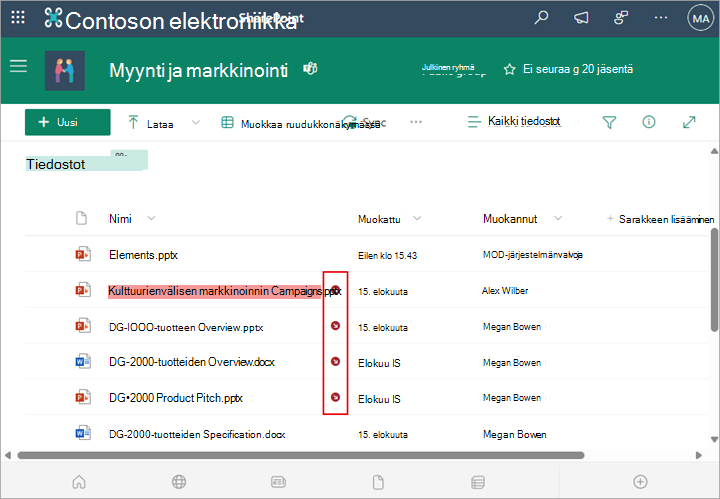This screenshot has width=720, height=499.
Task: Open the chat people icon in header
Action: [x=621, y=18]
